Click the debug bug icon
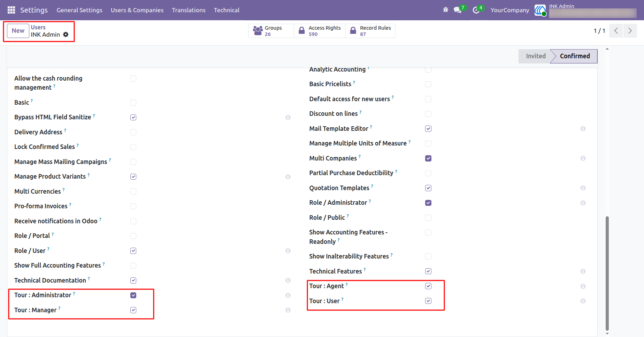Image resolution: width=644 pixels, height=337 pixels. pos(445,10)
